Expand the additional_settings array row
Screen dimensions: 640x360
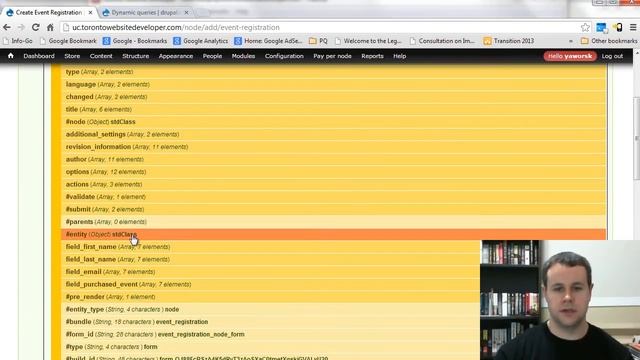pyautogui.click(x=333, y=134)
